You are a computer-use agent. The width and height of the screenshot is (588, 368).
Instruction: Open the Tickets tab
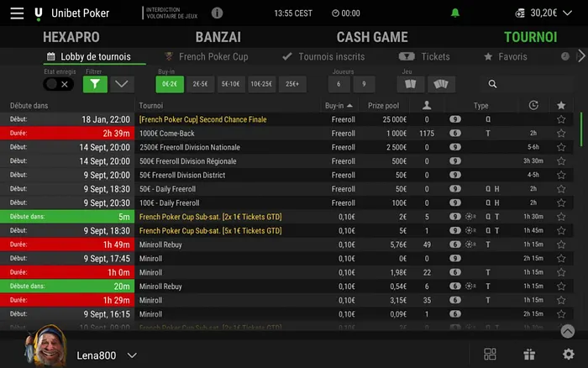[424, 56]
